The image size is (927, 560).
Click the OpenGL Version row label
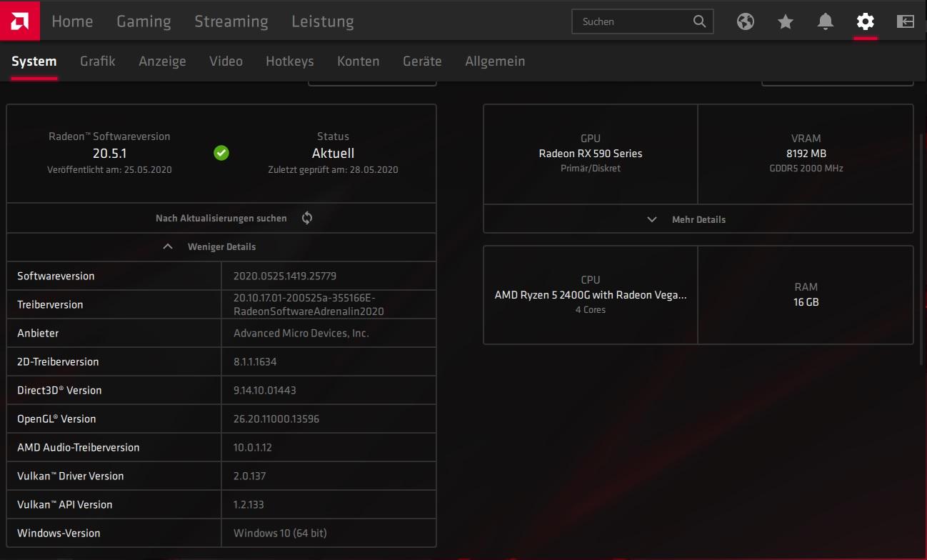click(56, 419)
